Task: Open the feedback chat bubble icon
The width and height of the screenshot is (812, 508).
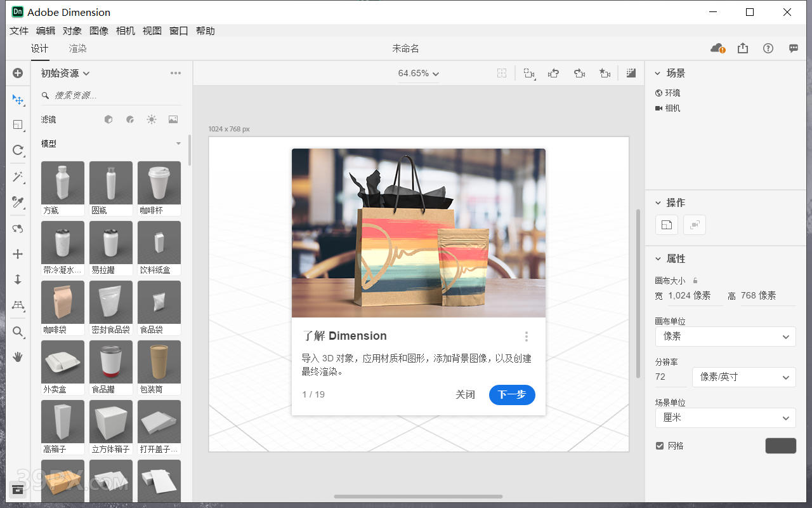Action: point(794,48)
